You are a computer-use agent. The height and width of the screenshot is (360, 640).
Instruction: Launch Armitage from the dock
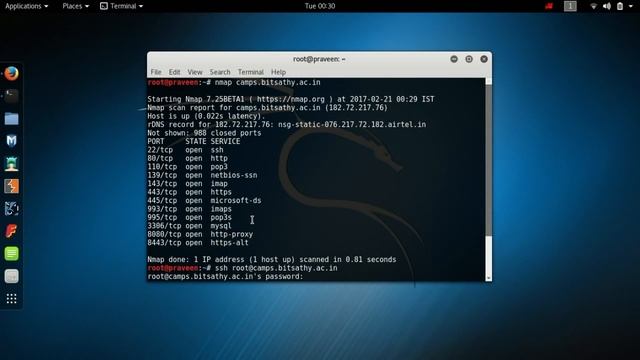pyautogui.click(x=11, y=164)
